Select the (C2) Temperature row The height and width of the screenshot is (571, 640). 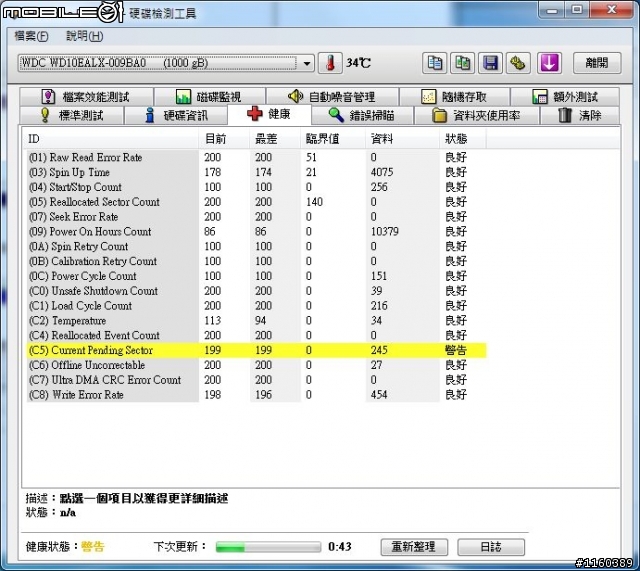(x=256, y=320)
